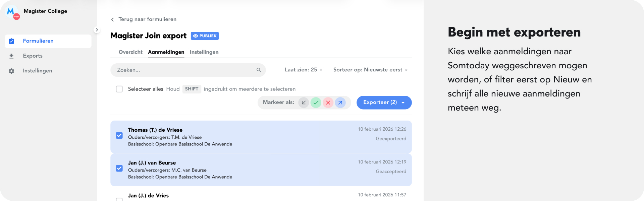This screenshot has height=201, width=644.
Task: Mark selection as exported with blue arrow
Action: click(x=340, y=103)
